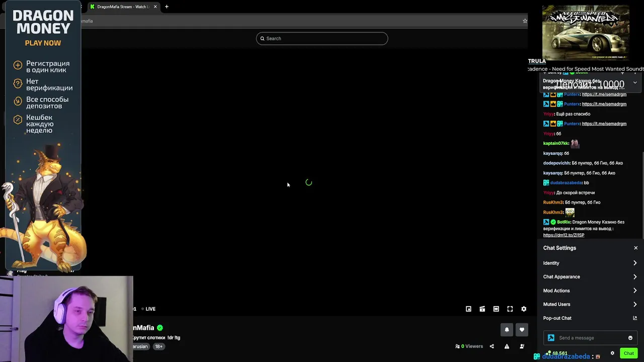Expand Mod Actions via its chevron
This screenshot has width=644, height=362.
635,291
